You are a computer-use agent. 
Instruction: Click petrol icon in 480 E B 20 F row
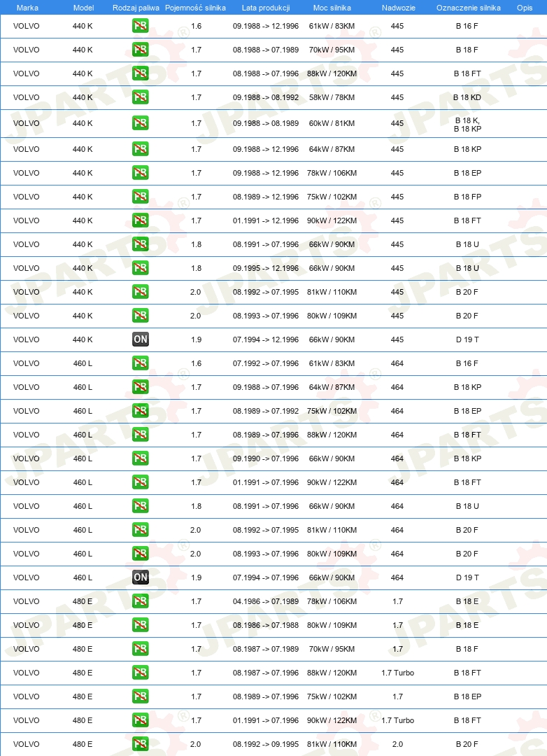tap(140, 744)
